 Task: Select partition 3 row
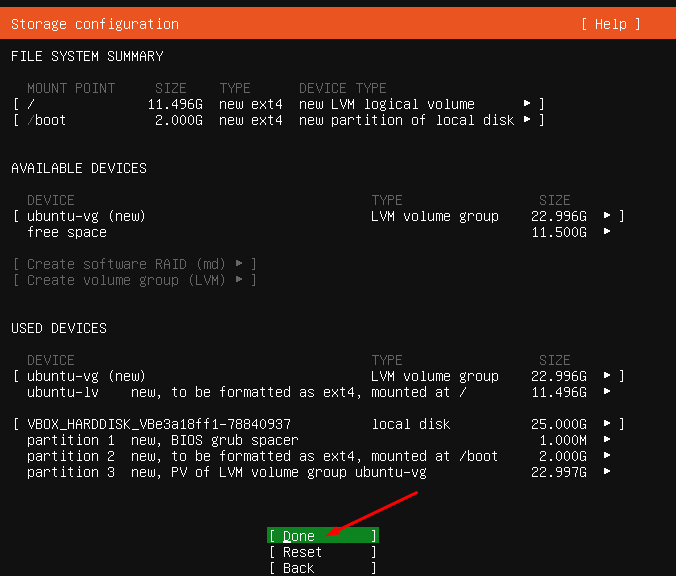(x=319, y=472)
